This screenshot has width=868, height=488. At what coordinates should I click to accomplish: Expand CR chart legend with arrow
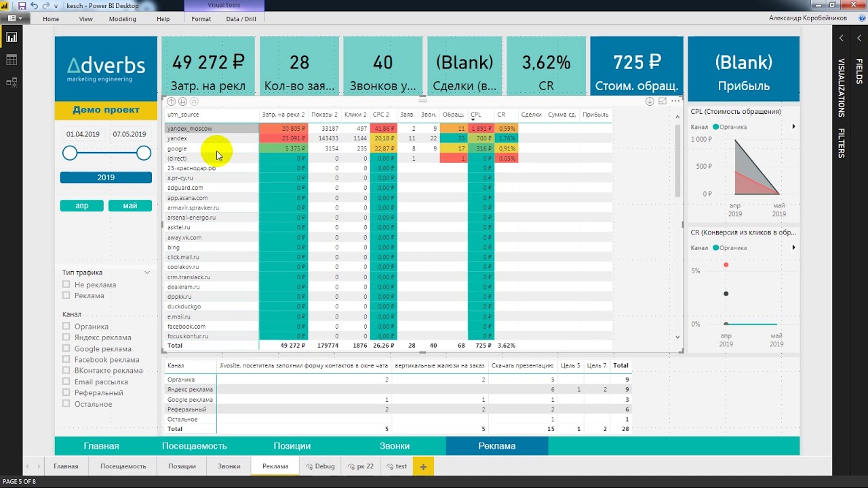pos(793,248)
